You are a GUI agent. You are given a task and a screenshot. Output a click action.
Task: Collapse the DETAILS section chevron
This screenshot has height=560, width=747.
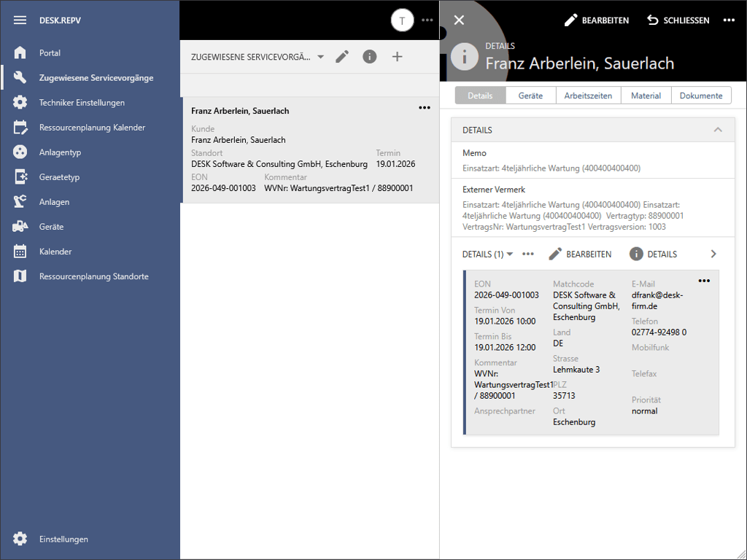(718, 130)
